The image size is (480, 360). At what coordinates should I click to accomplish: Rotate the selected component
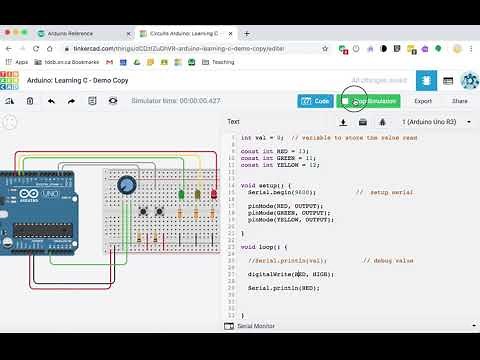[x=9, y=101]
